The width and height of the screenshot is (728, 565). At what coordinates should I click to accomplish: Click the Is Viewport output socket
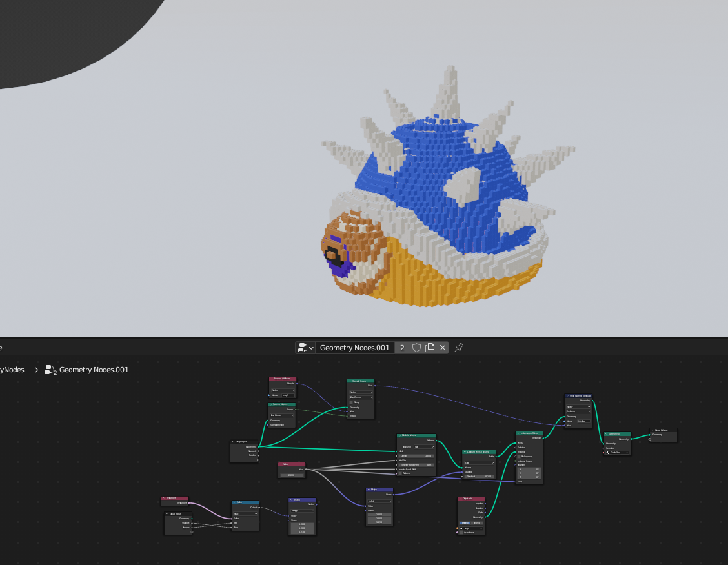(x=189, y=503)
